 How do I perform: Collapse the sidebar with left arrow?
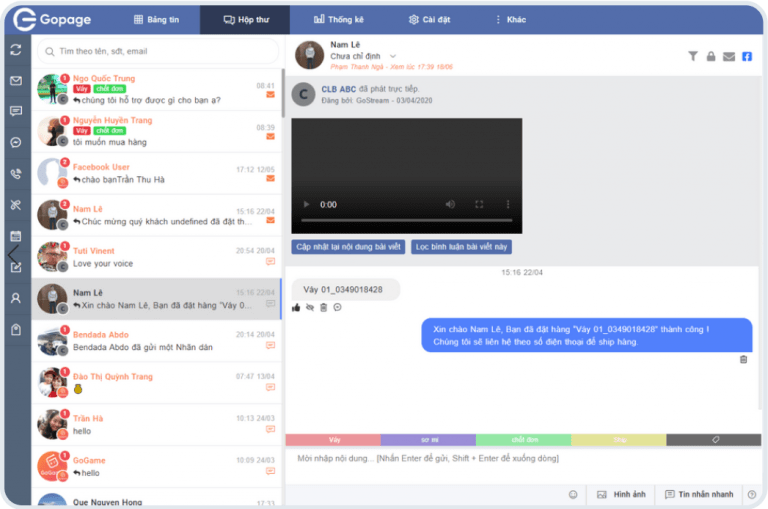tap(12, 254)
